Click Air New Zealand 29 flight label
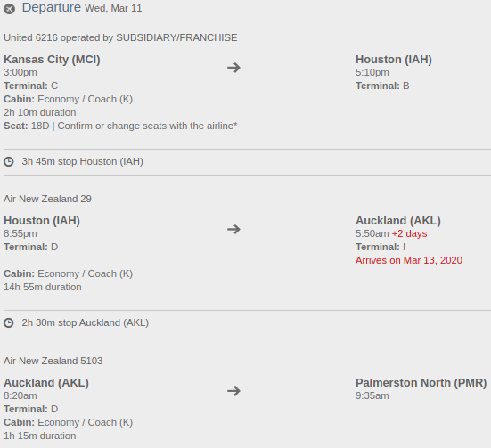This screenshot has height=448, width=491. [x=47, y=199]
